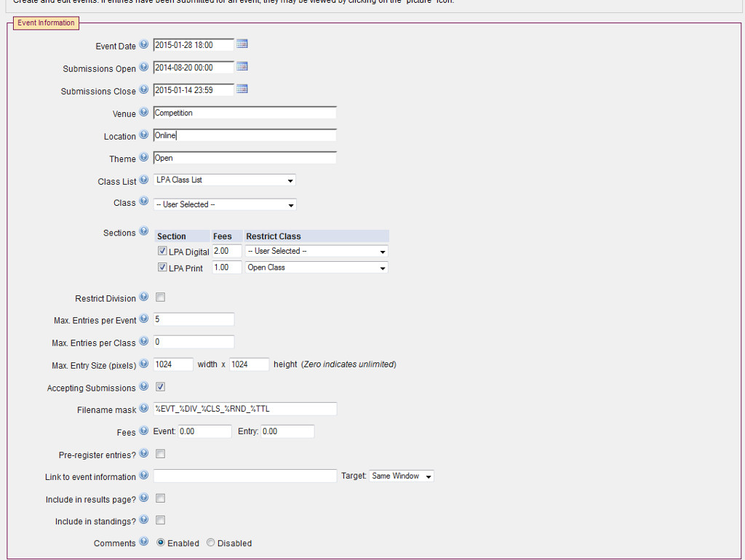This screenshot has width=745, height=560.
Task: Click the help icon next to Sections
Action: click(x=143, y=231)
